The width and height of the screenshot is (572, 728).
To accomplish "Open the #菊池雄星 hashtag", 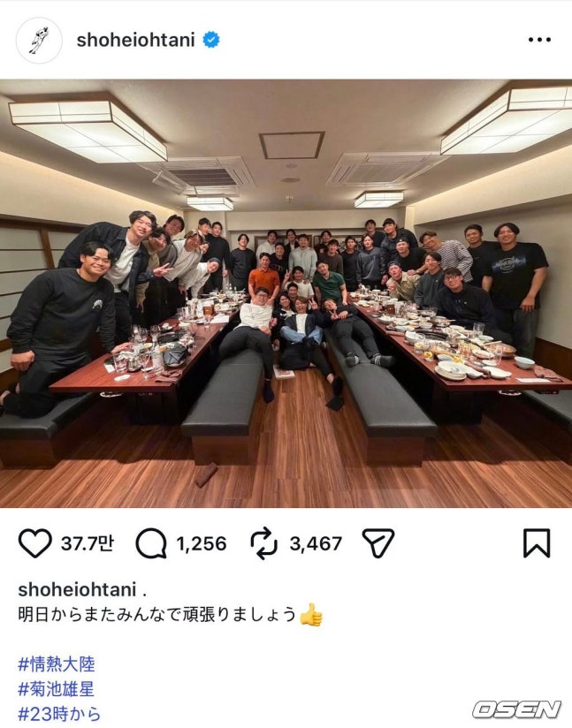I will point(57,688).
